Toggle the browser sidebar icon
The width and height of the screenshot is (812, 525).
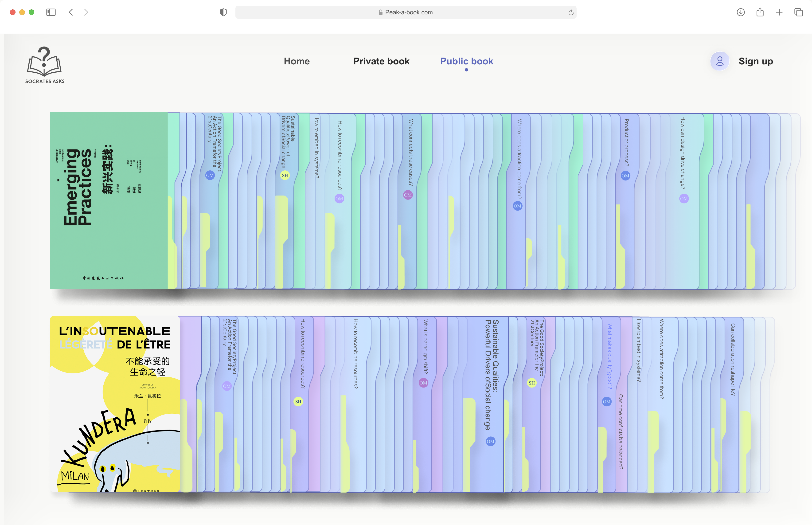[x=51, y=12]
